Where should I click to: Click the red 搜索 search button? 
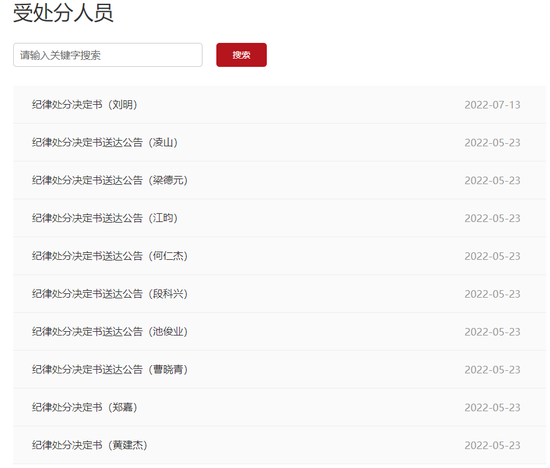click(241, 55)
